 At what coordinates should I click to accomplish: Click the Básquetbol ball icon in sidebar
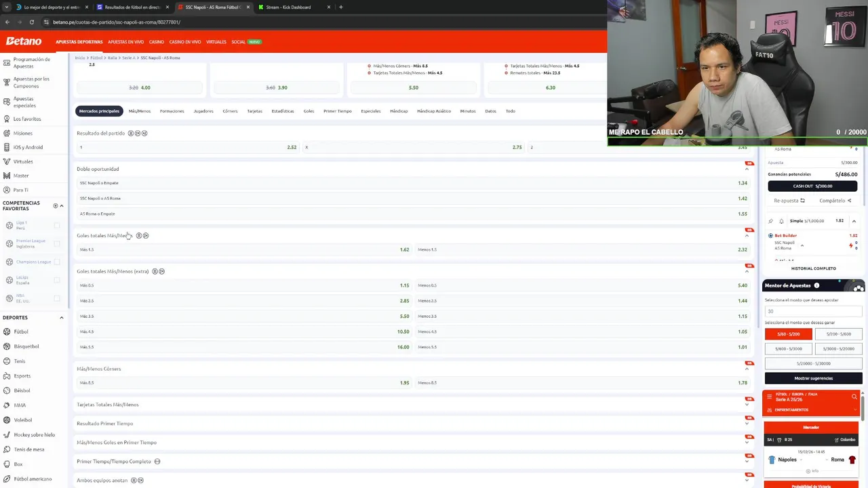coord(7,346)
